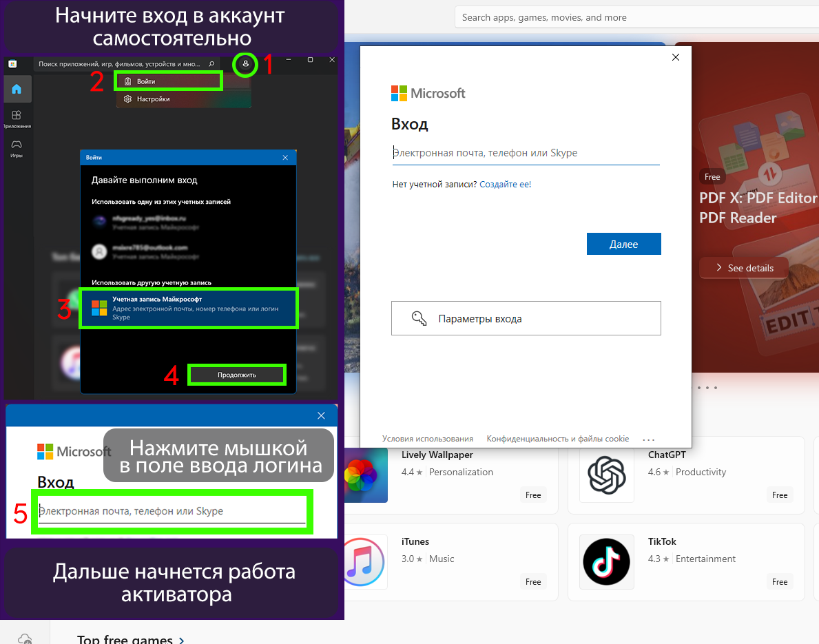This screenshot has width=819, height=644.
Task: Click the TikTok title text
Action: click(662, 541)
